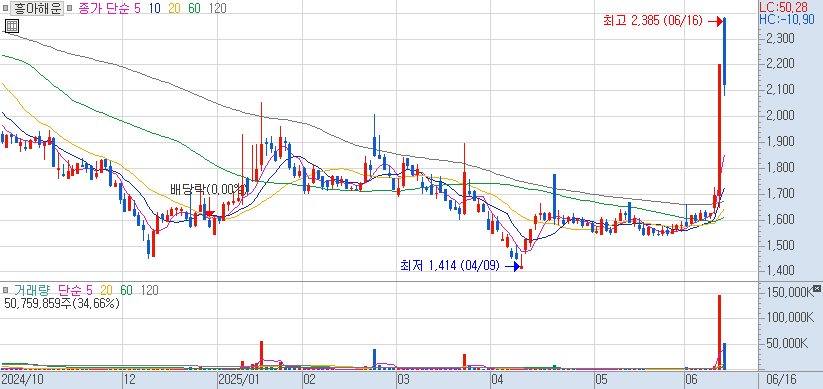This screenshot has width=823, height=389.
Task: Click the volume 단순 5 average label
Action: [x=75, y=290]
